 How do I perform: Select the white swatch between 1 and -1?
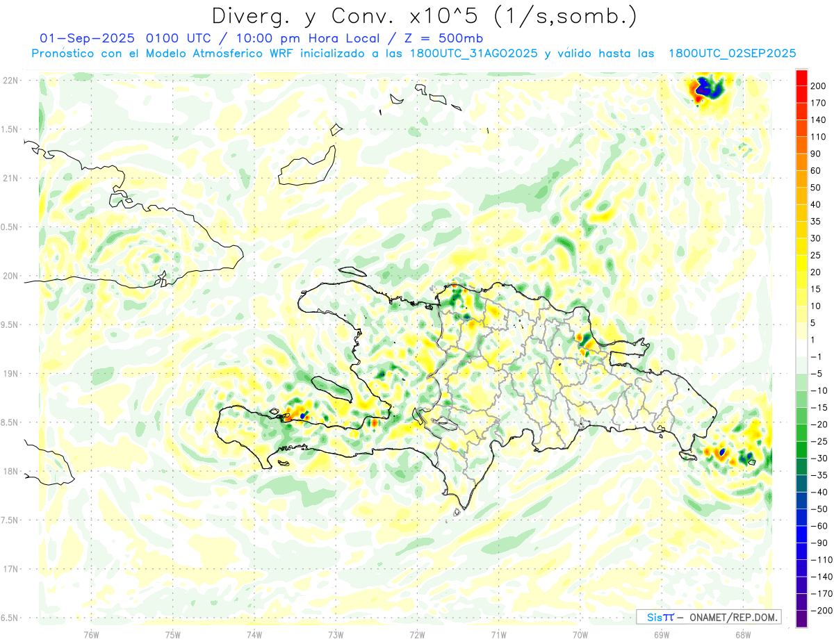tap(802, 348)
